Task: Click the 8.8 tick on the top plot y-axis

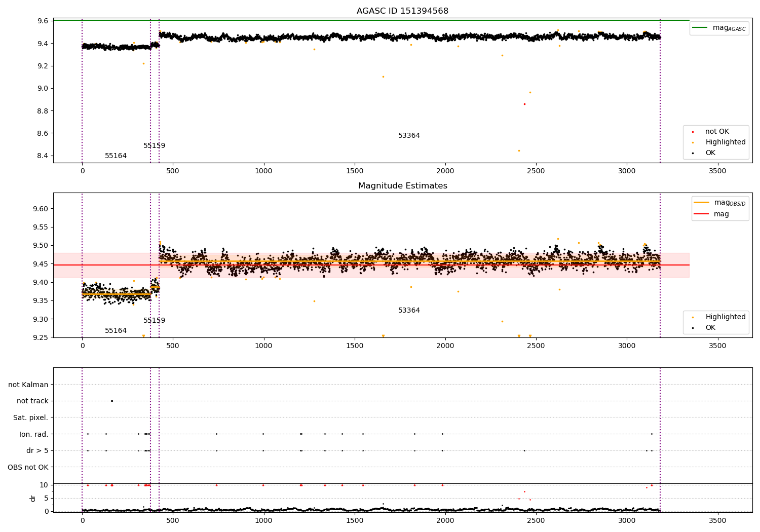Action: pos(43,111)
